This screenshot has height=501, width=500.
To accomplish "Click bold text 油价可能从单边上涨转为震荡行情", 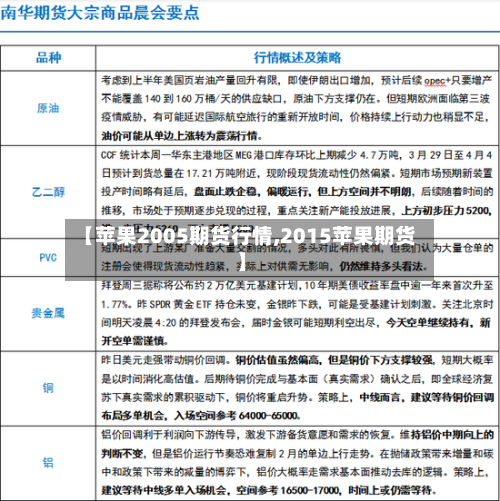I will [x=179, y=136].
